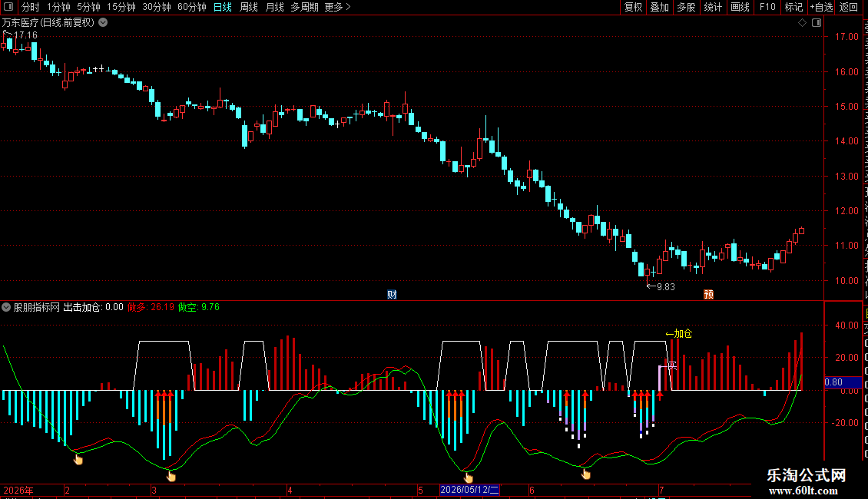Click the 17.16 high price label
This screenshot has height=499, width=868.
(25, 35)
